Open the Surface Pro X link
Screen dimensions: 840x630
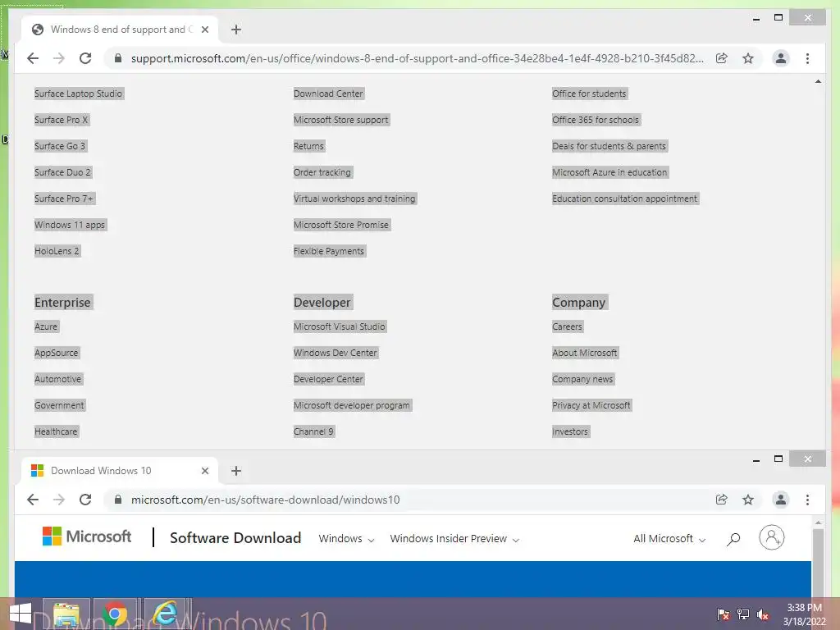(x=61, y=120)
